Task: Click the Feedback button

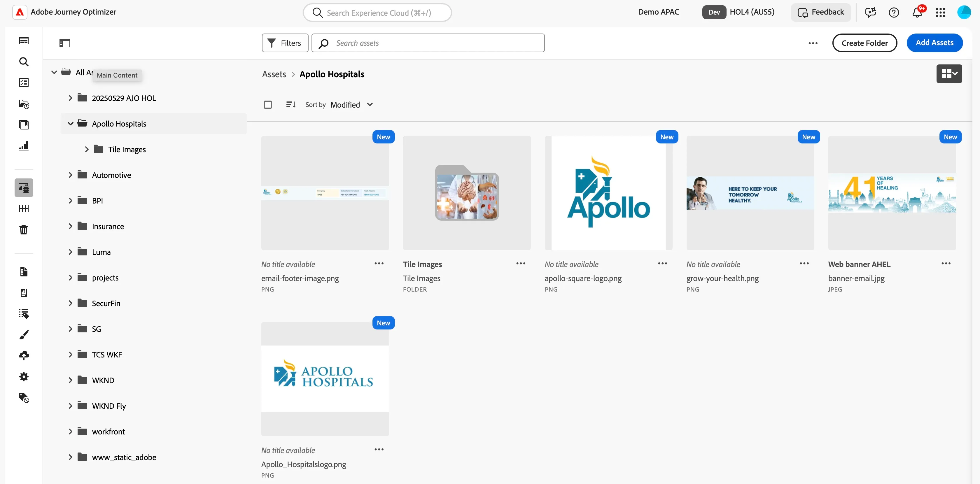Action: (820, 12)
